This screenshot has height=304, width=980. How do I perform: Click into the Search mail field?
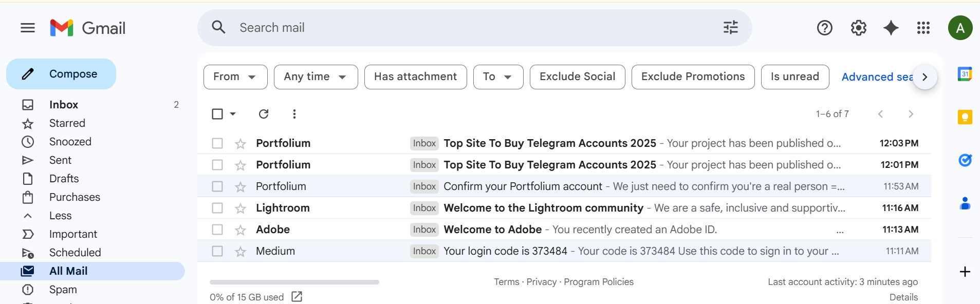pyautogui.click(x=463, y=28)
